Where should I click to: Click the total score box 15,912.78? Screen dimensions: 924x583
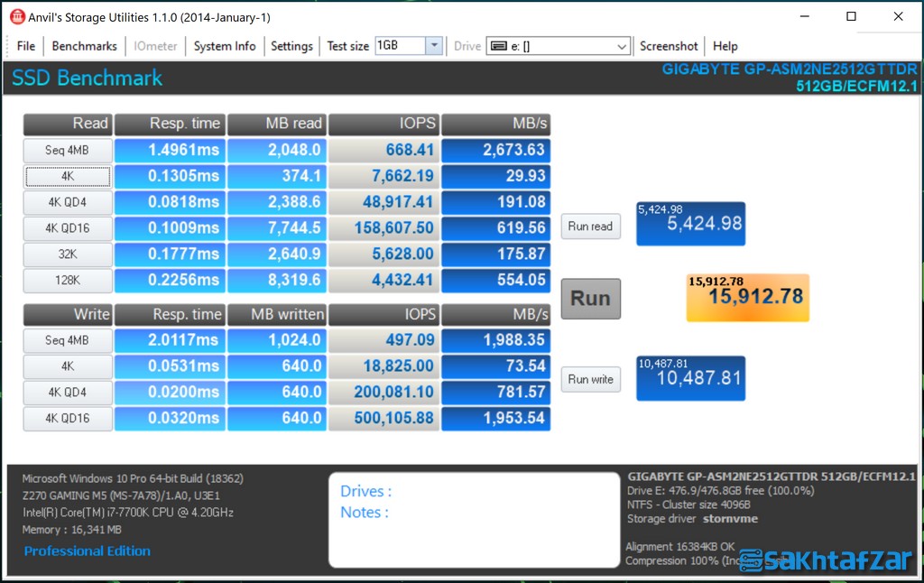click(x=748, y=298)
